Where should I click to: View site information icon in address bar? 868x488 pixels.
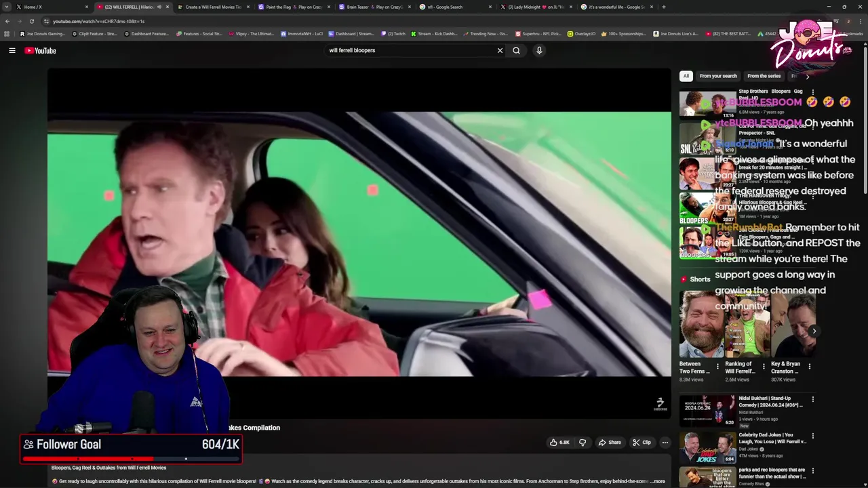coord(46,21)
